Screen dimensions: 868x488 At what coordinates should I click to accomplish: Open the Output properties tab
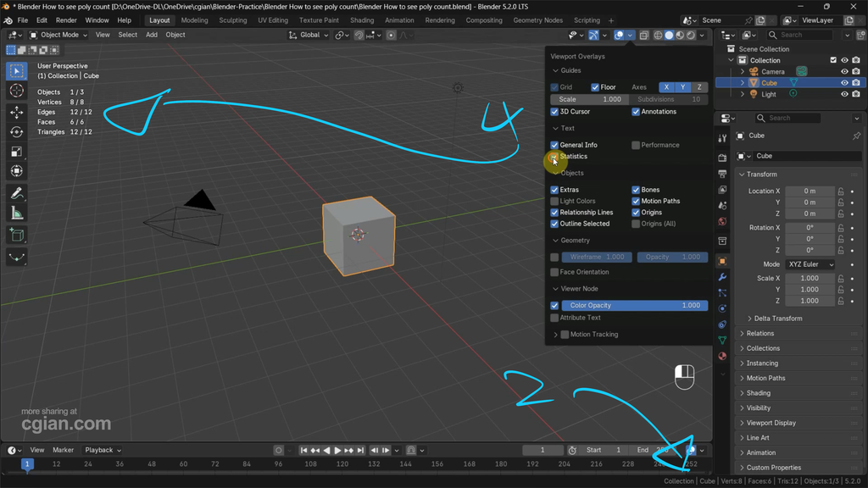722,174
